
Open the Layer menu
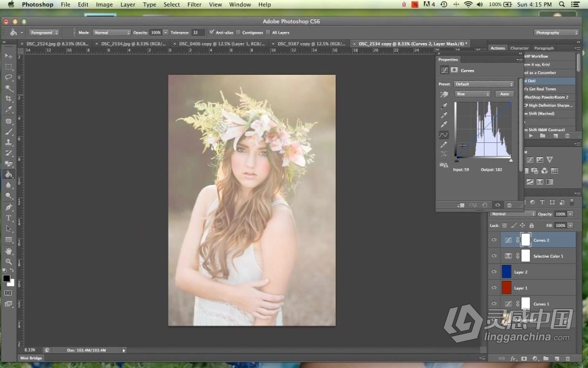pos(127,4)
